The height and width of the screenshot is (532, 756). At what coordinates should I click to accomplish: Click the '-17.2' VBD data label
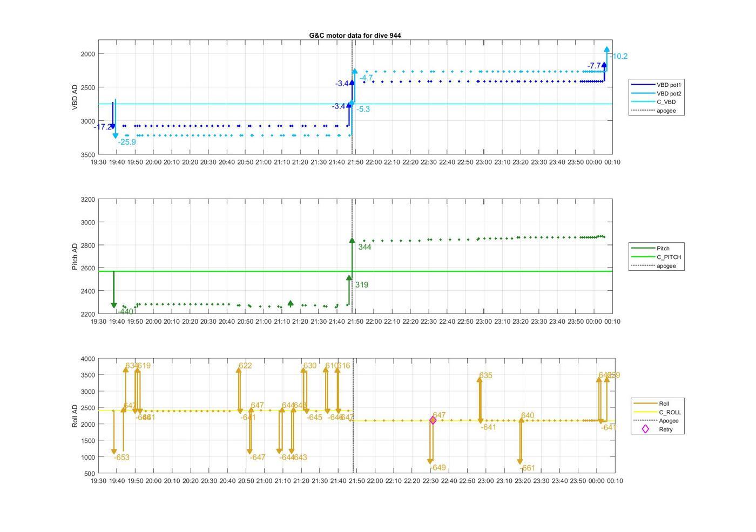coord(103,127)
